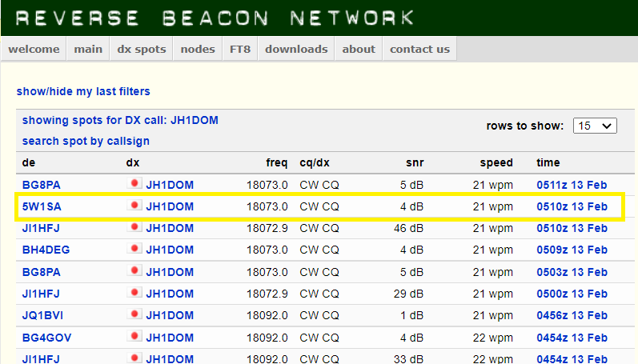Click frequency 18092.0 in JQ1BVI row
This screenshot has height=364, width=638.
[x=267, y=315]
